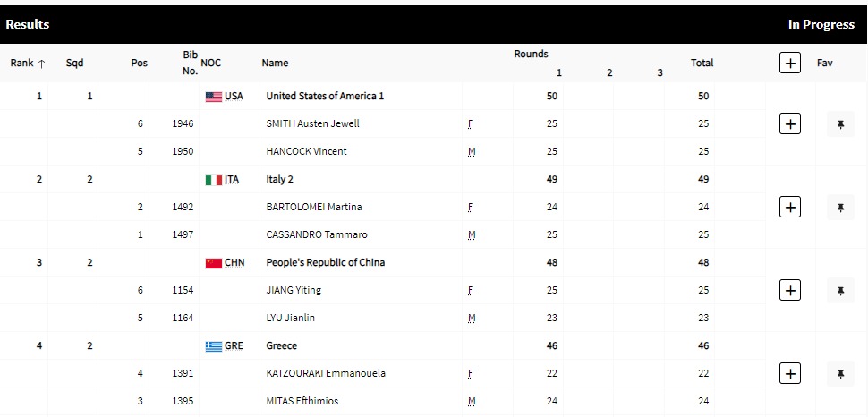Click the Greece flag icon

213,346
